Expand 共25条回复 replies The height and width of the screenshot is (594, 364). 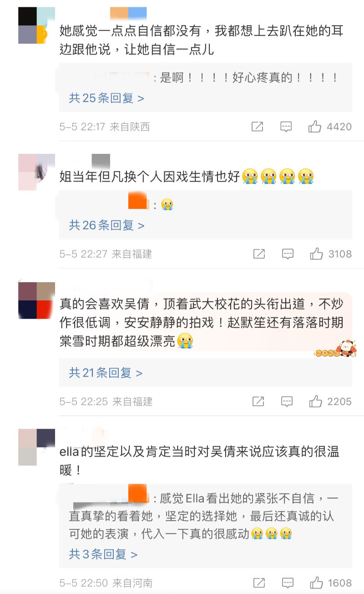coord(106,98)
